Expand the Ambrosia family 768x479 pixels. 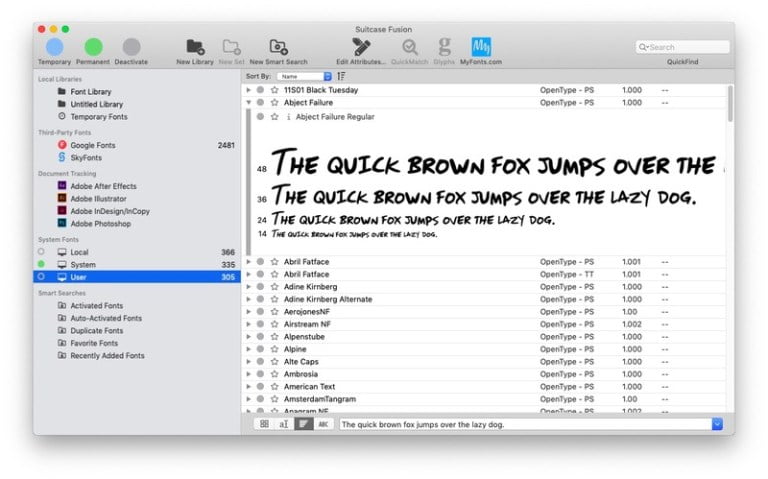click(x=249, y=374)
